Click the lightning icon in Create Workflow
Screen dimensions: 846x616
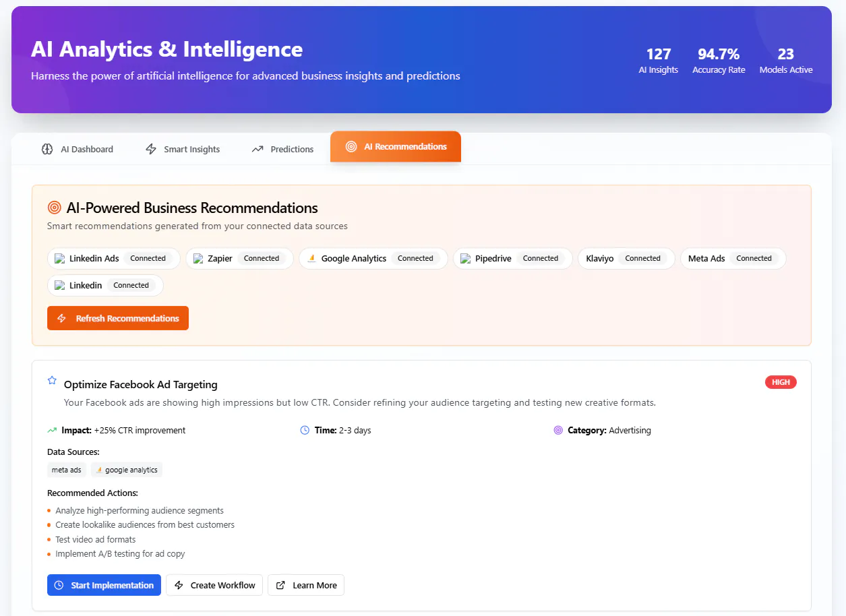pyautogui.click(x=179, y=585)
